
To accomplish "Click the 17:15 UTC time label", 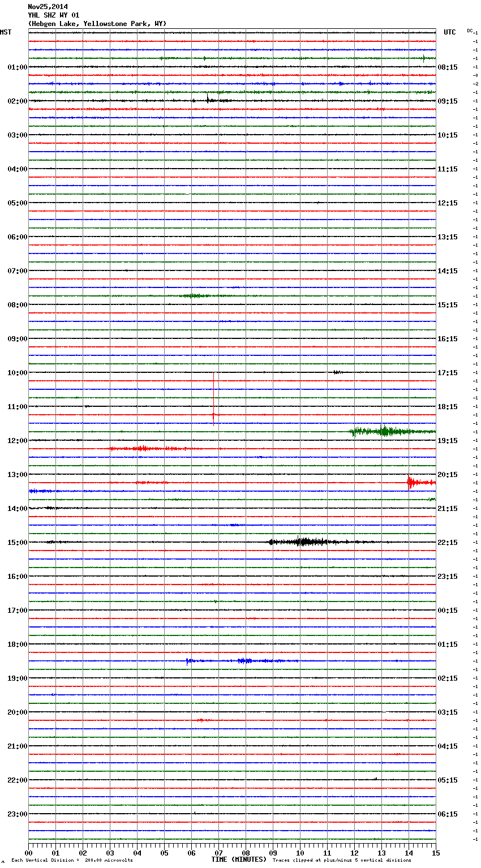I will point(448,373).
